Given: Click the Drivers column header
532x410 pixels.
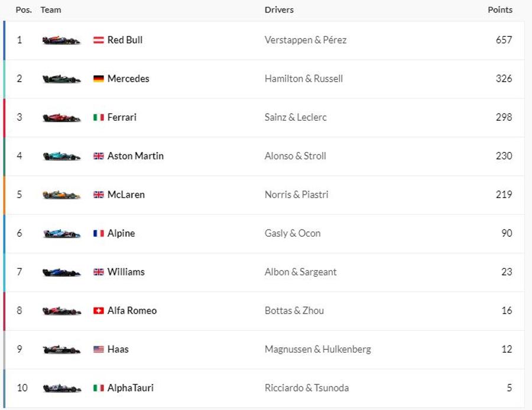Looking at the screenshot, I should (x=279, y=10).
